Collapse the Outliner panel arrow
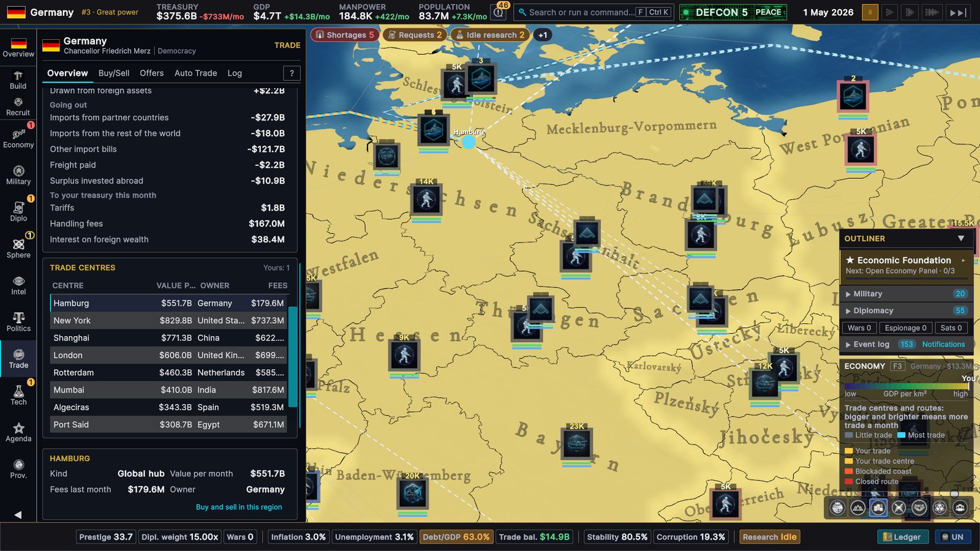 pyautogui.click(x=961, y=238)
